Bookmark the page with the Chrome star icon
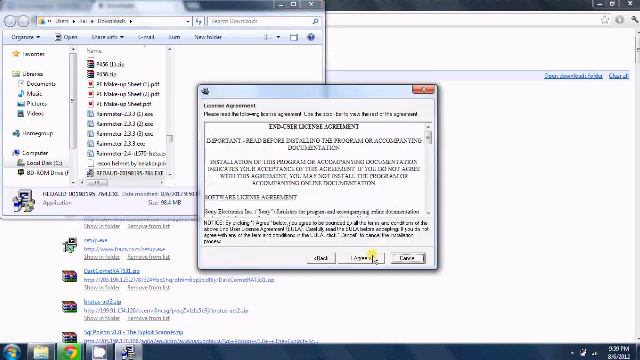The image size is (640, 360). (x=605, y=20)
